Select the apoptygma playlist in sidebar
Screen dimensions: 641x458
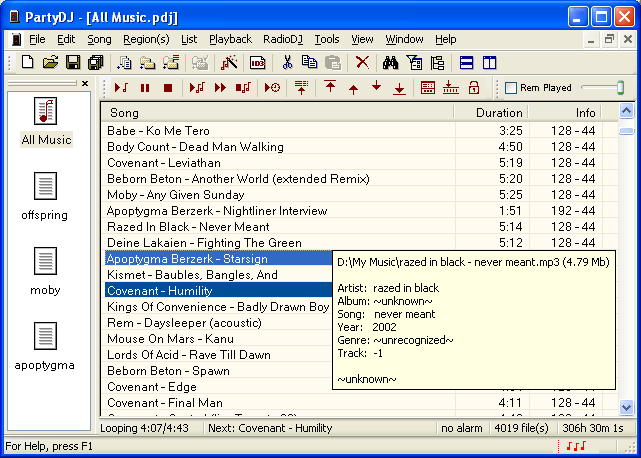coord(45,347)
